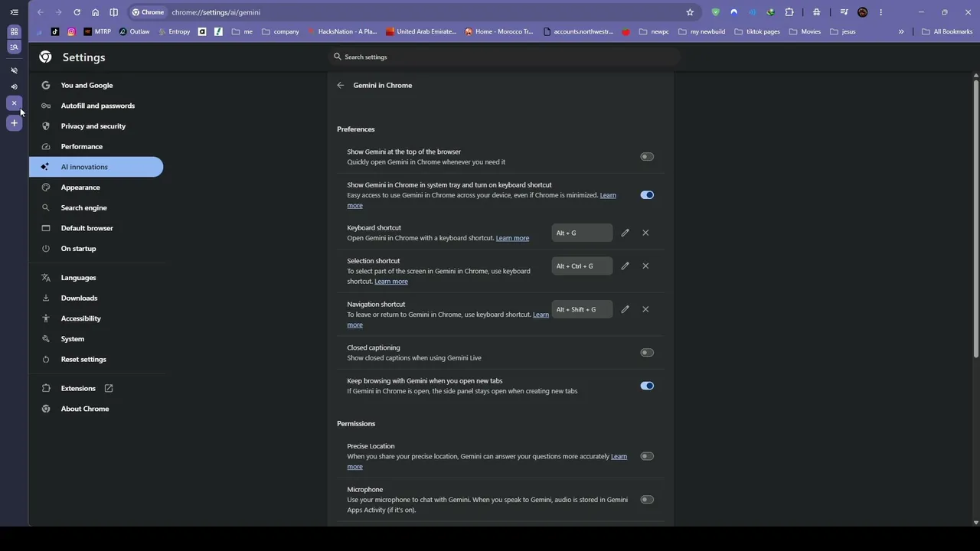Open the profile avatar in toolbar
Viewport: 980px width, 551px height.
coord(863,12)
